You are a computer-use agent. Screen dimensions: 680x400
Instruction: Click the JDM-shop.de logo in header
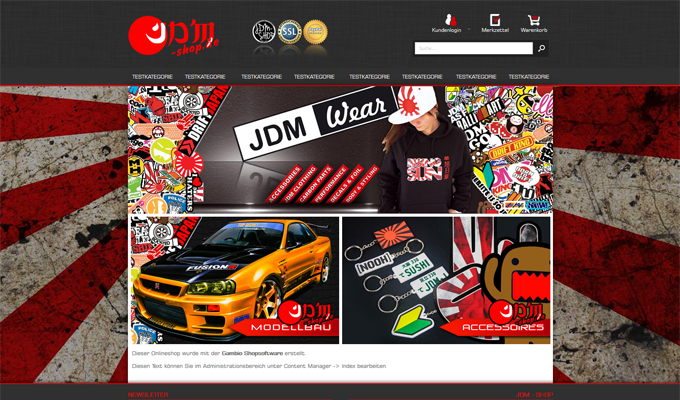(173, 36)
